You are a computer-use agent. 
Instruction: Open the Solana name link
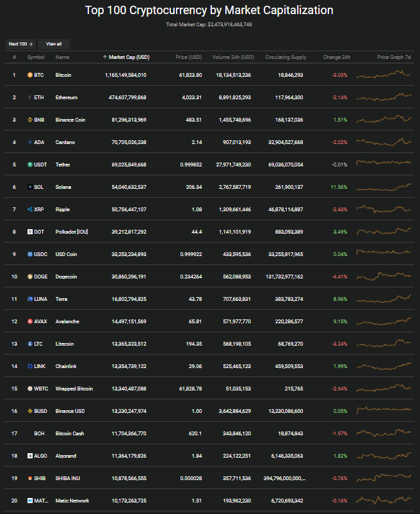point(63,187)
